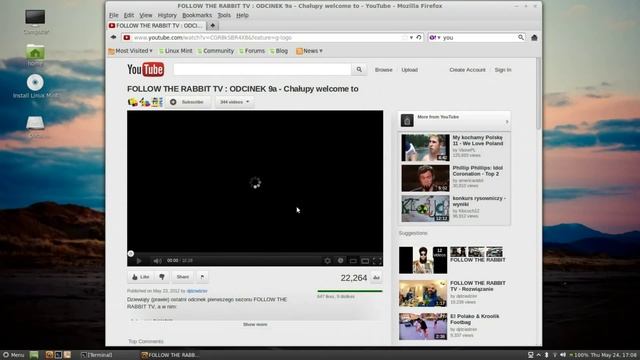Expand More from YouTube panel arrow
This screenshot has height=360, width=640.
[507, 121]
